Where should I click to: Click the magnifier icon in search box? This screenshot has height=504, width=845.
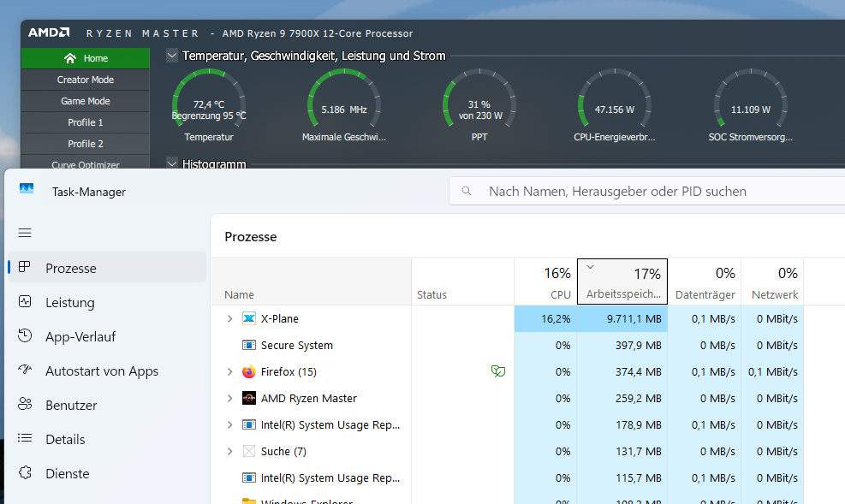(467, 192)
